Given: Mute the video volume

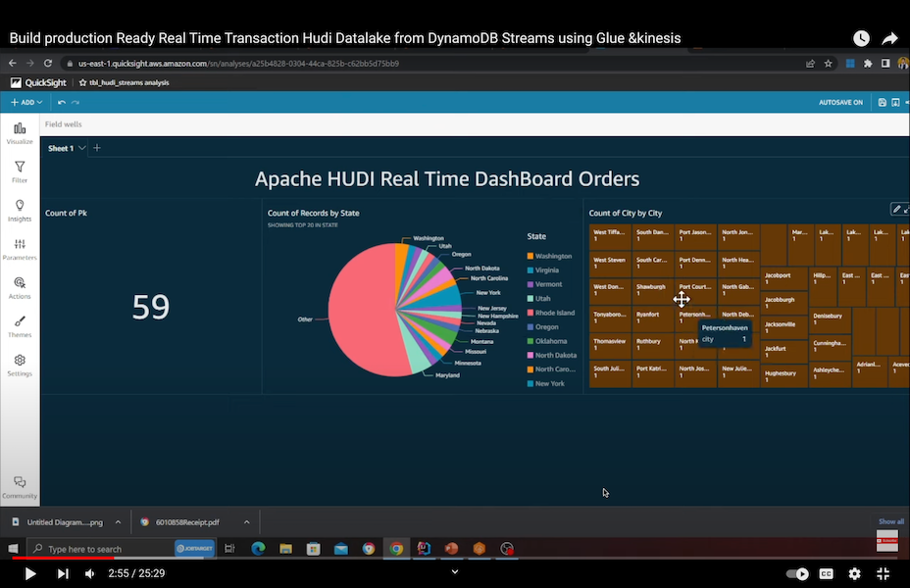Looking at the screenshot, I should 90,573.
